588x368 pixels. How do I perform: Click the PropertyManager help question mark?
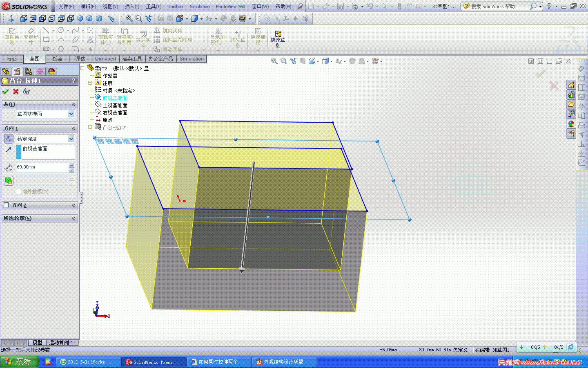pos(73,81)
